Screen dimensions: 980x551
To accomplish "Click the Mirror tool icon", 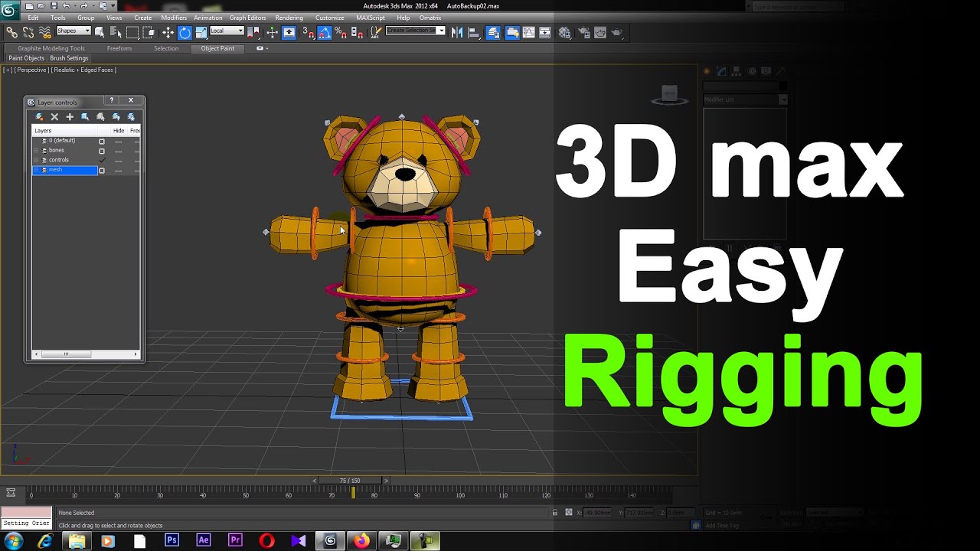I will [x=457, y=32].
